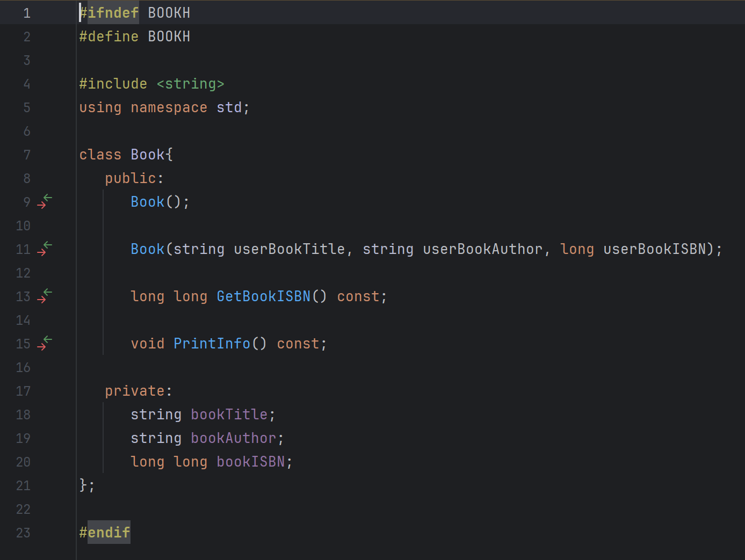Click the green navigation arrow beside GetBookISBN declaration

point(48,291)
